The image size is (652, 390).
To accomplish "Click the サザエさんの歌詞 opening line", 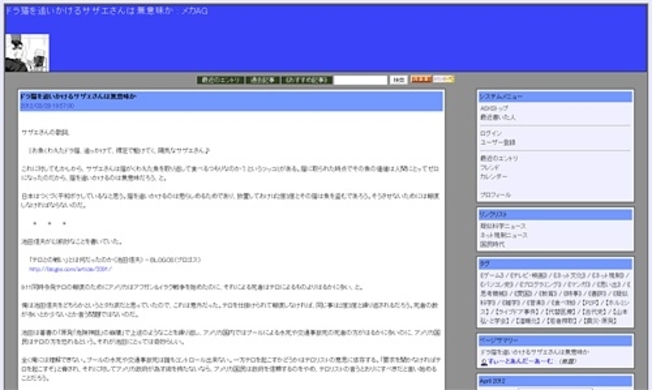I will (45, 133).
